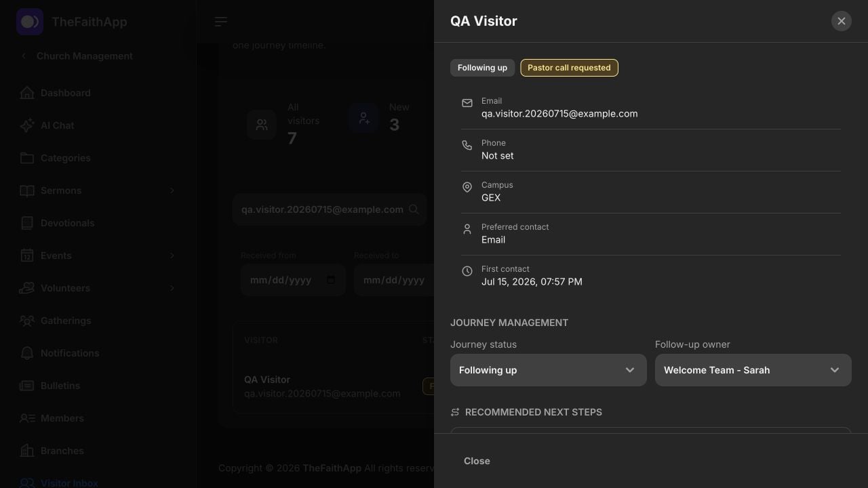Click AI Chat sparkle icon
This screenshot has width=868, height=488.
(x=27, y=125)
